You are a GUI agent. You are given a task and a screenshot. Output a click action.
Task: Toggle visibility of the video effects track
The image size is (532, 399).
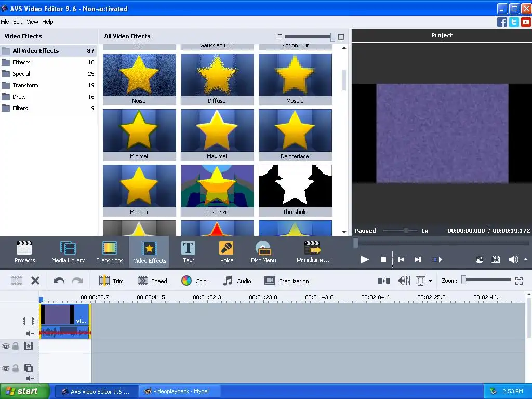5,346
